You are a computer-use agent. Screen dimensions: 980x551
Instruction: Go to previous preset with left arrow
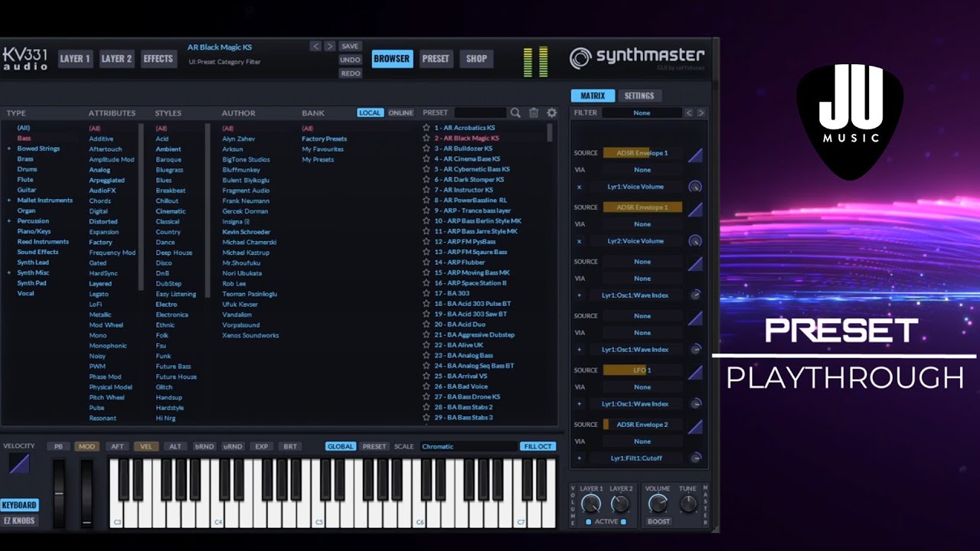click(315, 47)
